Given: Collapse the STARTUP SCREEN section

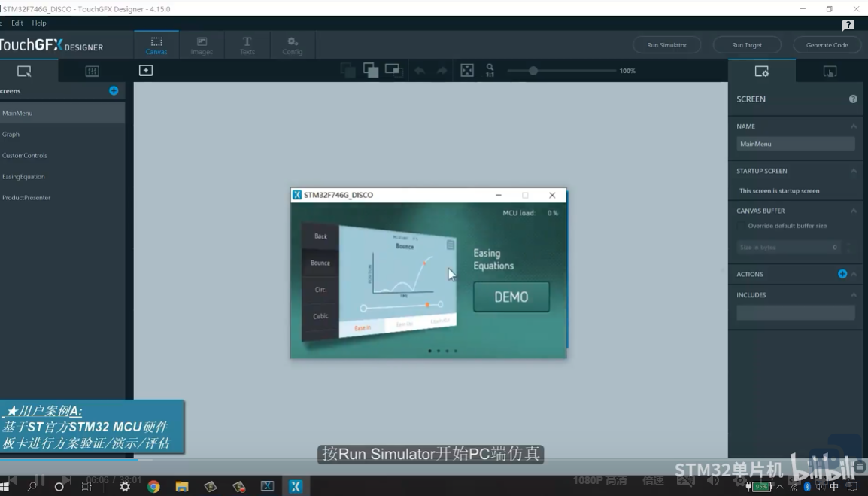Looking at the screenshot, I should 854,171.
